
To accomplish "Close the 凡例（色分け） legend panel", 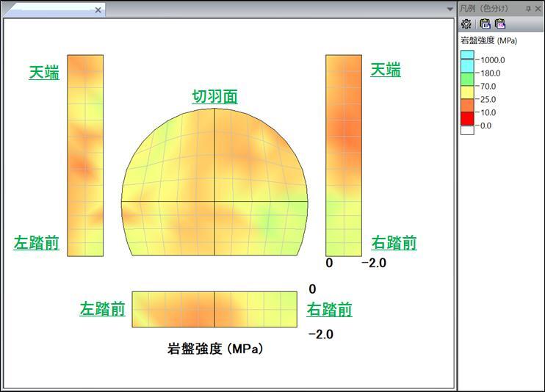I will point(538,8).
